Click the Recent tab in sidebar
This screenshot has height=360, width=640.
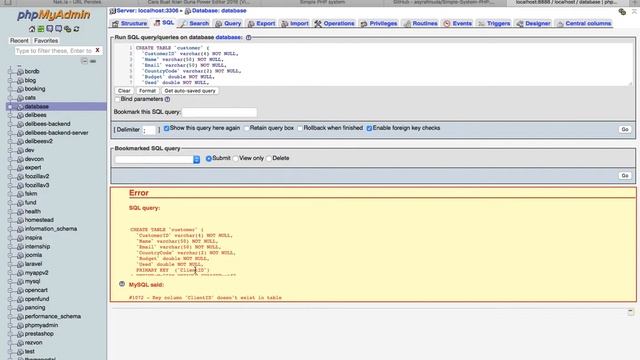point(19,41)
